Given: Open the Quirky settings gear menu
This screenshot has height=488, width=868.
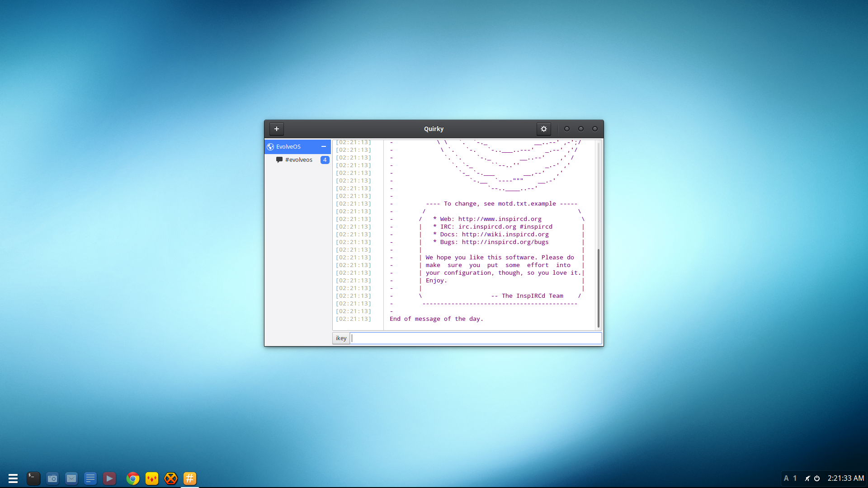Looking at the screenshot, I should click(544, 129).
